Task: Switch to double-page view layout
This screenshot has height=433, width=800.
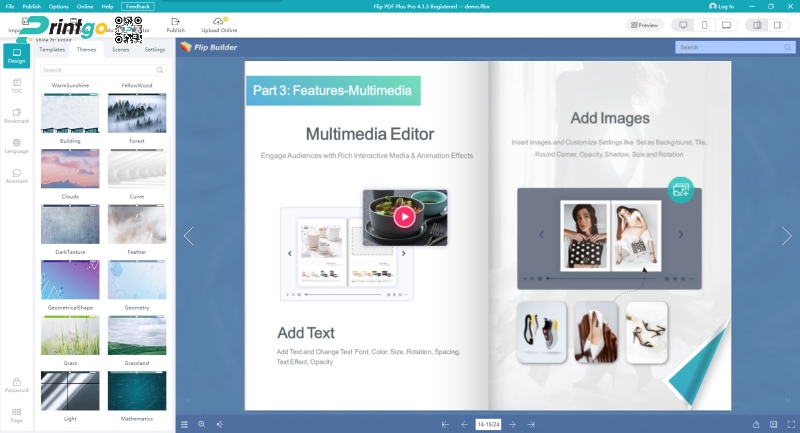Action: tap(756, 24)
